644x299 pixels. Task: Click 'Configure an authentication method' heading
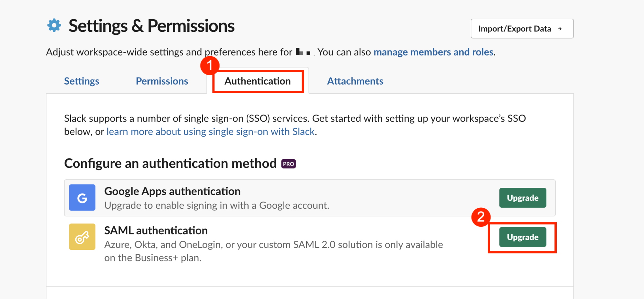tap(170, 163)
